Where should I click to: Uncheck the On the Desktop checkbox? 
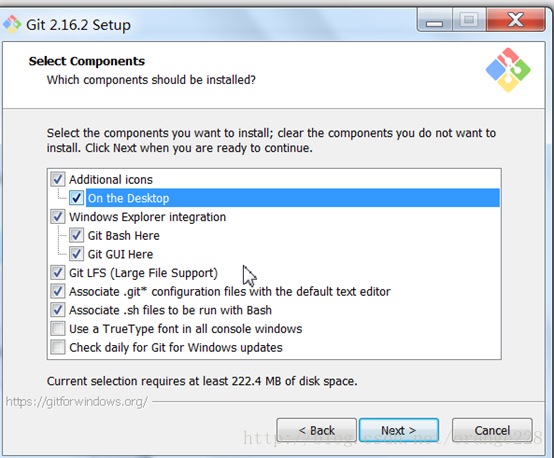click(x=76, y=198)
